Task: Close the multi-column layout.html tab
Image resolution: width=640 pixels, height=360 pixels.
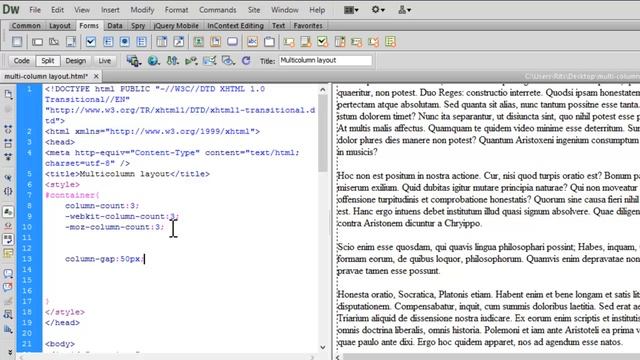Action: click(96, 76)
